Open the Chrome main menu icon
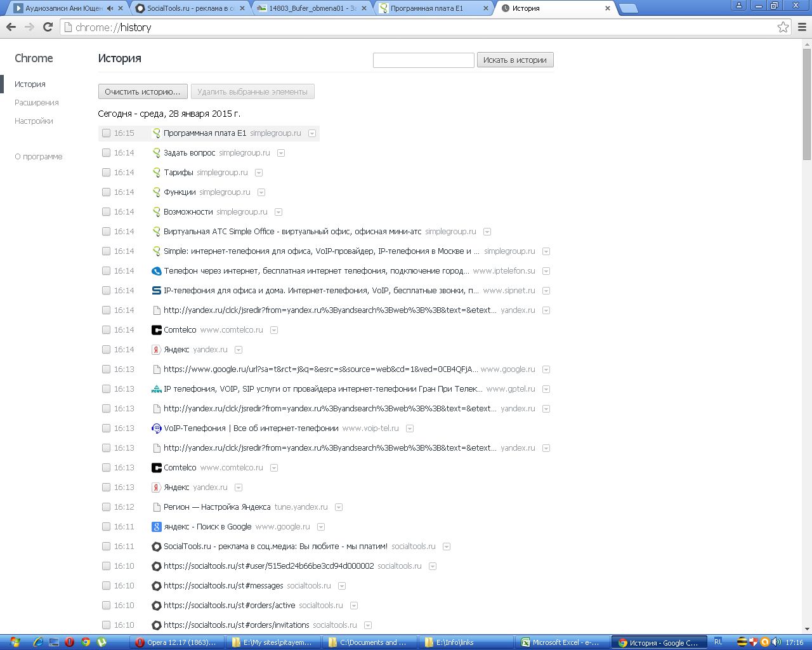812x650 pixels. click(x=802, y=27)
